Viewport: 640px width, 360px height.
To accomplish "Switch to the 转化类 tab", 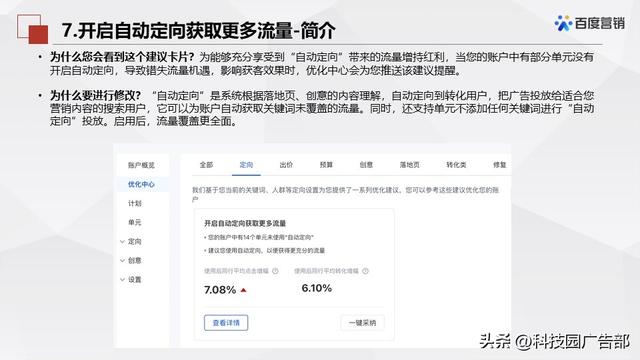I will 456,165.
